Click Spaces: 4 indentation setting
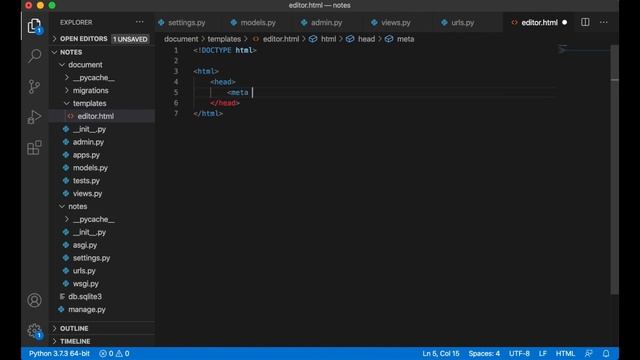The image size is (640, 360). (484, 353)
